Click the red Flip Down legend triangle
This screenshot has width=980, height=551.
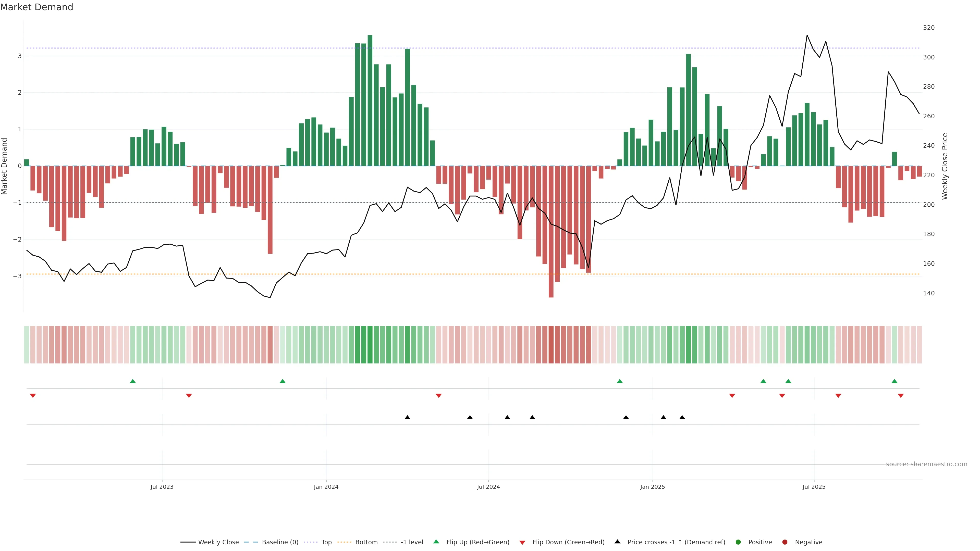[522, 543]
